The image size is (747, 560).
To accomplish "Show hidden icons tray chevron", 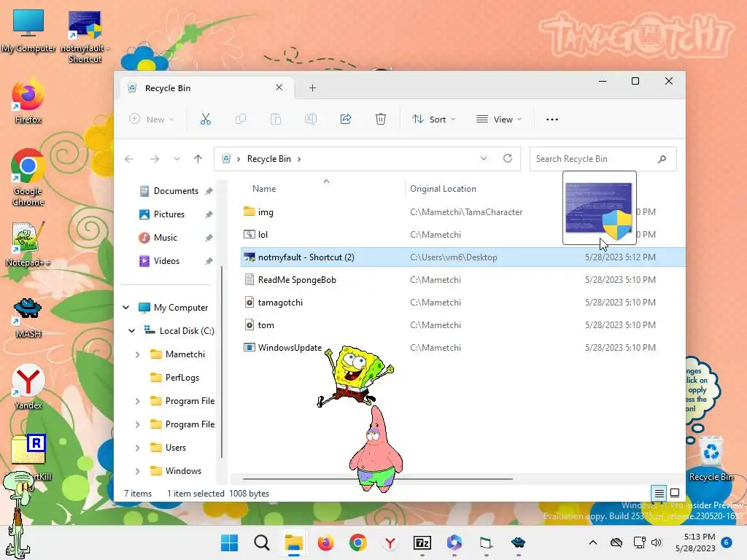I will 592,542.
